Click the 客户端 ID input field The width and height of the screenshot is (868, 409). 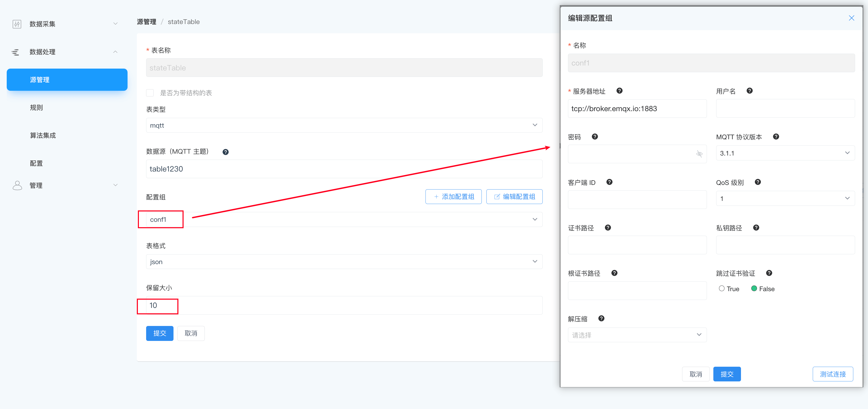pyautogui.click(x=637, y=199)
